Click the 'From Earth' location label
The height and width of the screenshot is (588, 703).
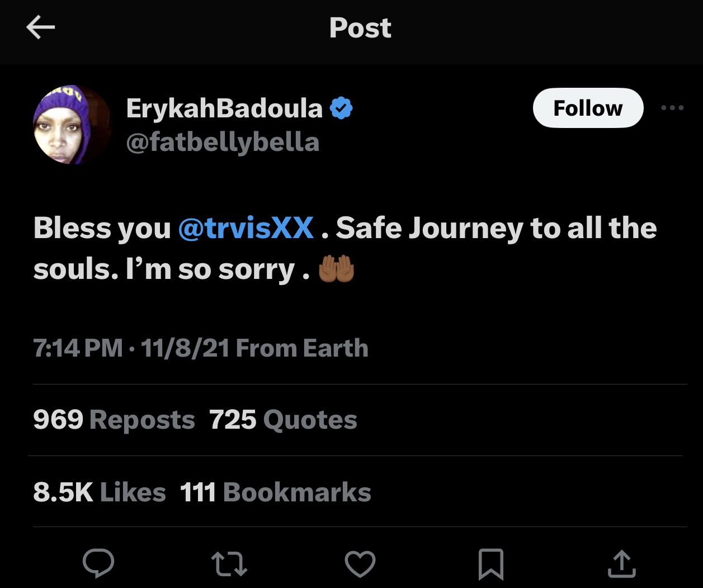(303, 347)
